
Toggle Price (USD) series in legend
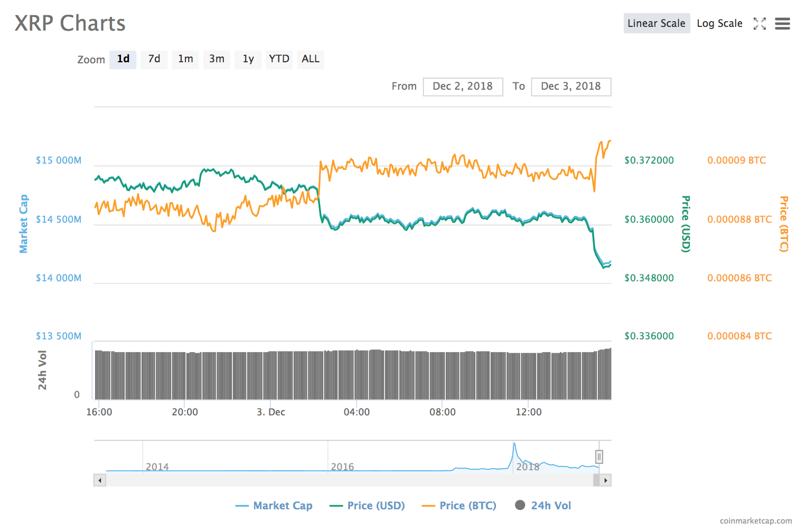tap(367, 506)
